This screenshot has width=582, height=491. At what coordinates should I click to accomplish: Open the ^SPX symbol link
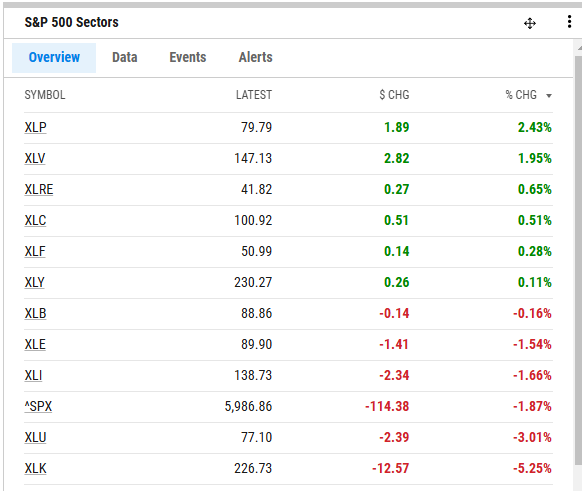38,406
